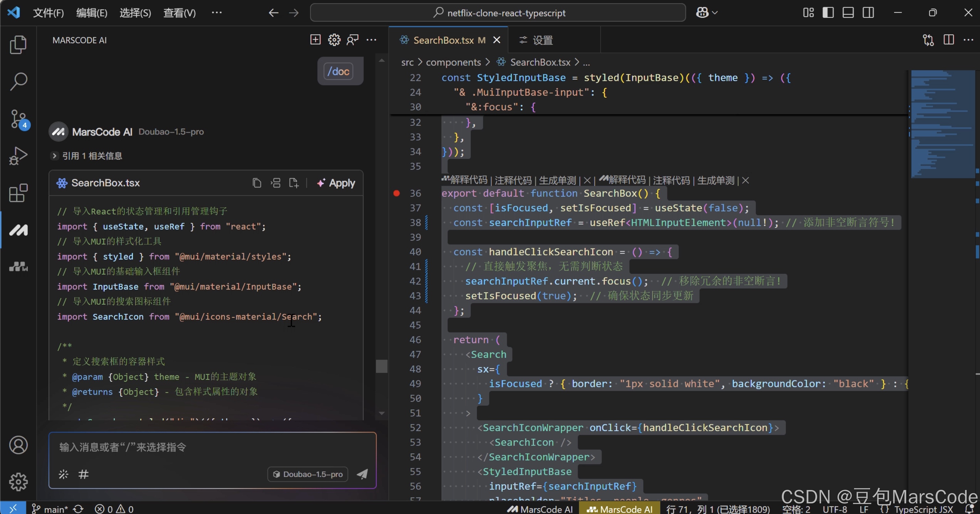Click 解释代码 code lens above SearchBox
The height and width of the screenshot is (514, 980).
tap(468, 180)
